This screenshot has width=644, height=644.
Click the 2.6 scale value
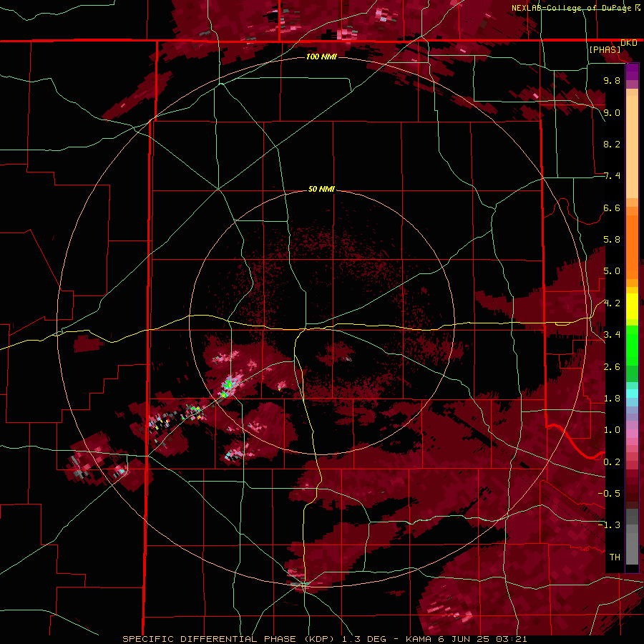[612, 367]
